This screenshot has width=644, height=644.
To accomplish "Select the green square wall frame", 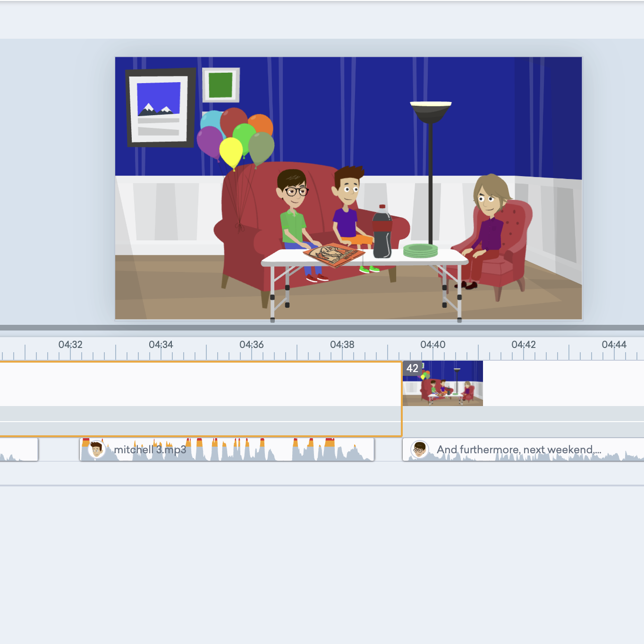I will (x=221, y=85).
